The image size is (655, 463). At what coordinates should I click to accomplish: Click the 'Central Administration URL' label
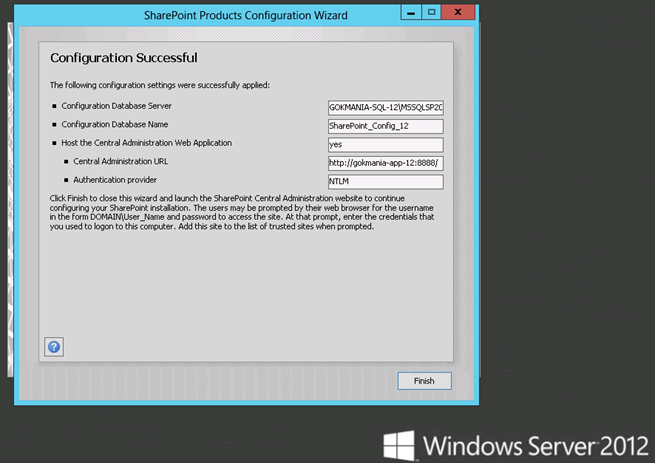pos(121,161)
